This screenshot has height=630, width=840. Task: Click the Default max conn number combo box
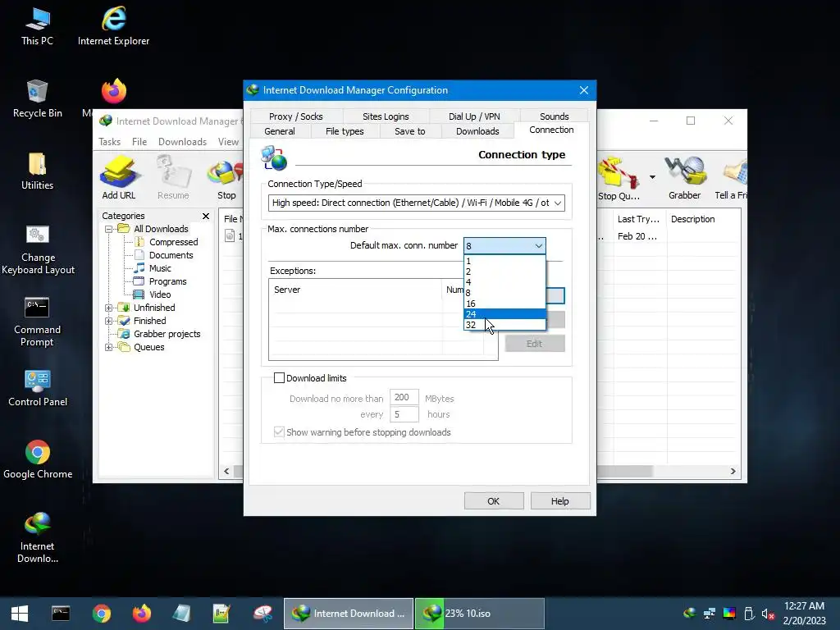coord(504,246)
